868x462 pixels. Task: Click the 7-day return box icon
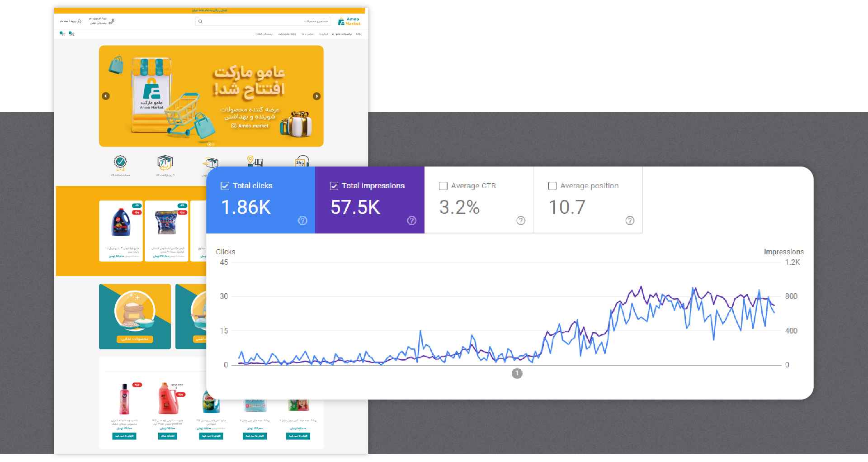pos(165,162)
